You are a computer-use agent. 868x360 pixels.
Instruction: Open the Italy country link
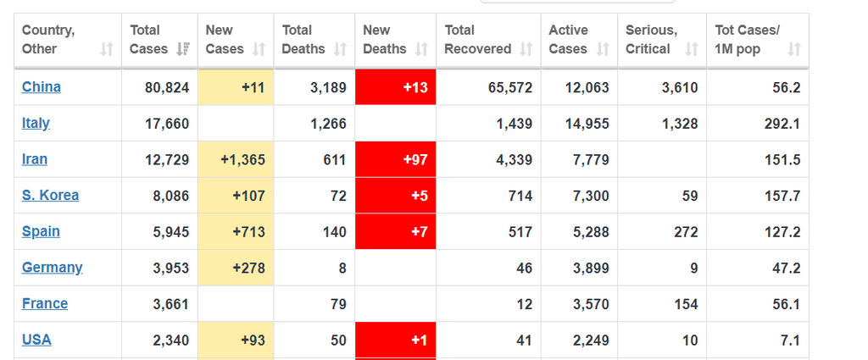point(36,123)
